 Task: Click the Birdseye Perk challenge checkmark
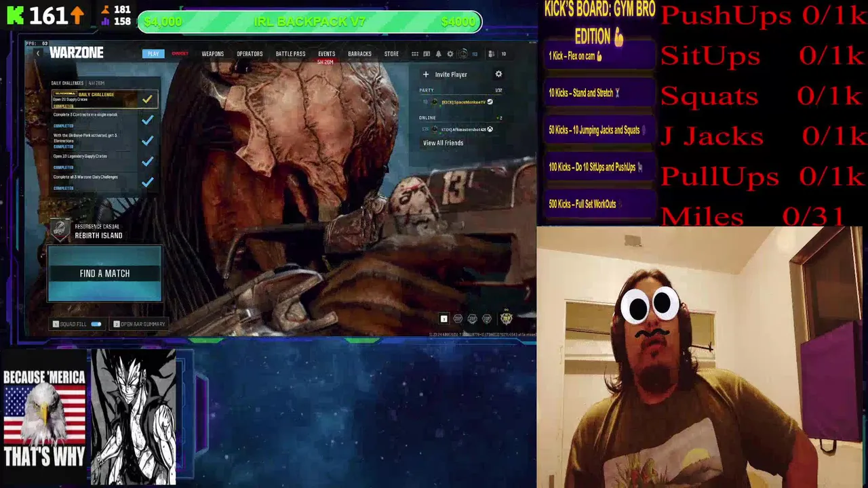(147, 141)
